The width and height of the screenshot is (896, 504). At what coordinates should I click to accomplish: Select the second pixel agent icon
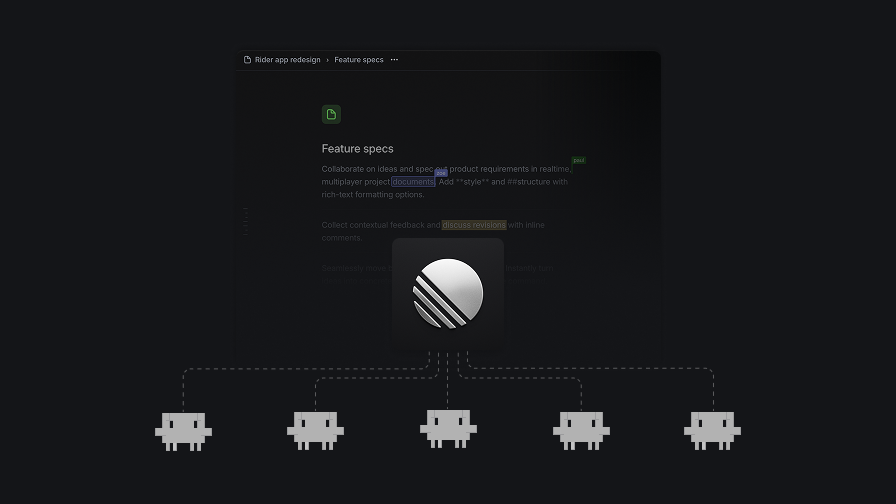pos(315,431)
